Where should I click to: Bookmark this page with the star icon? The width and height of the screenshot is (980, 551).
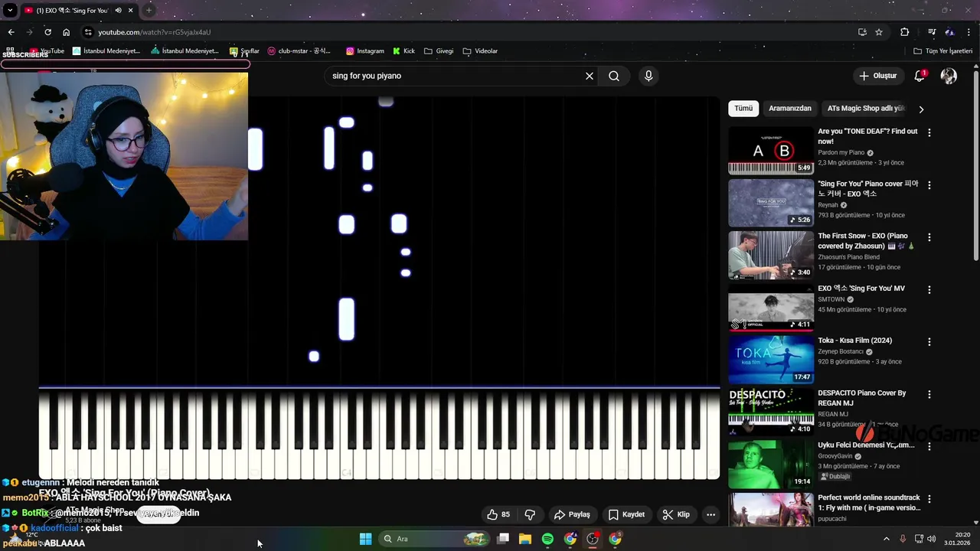pos(879,32)
